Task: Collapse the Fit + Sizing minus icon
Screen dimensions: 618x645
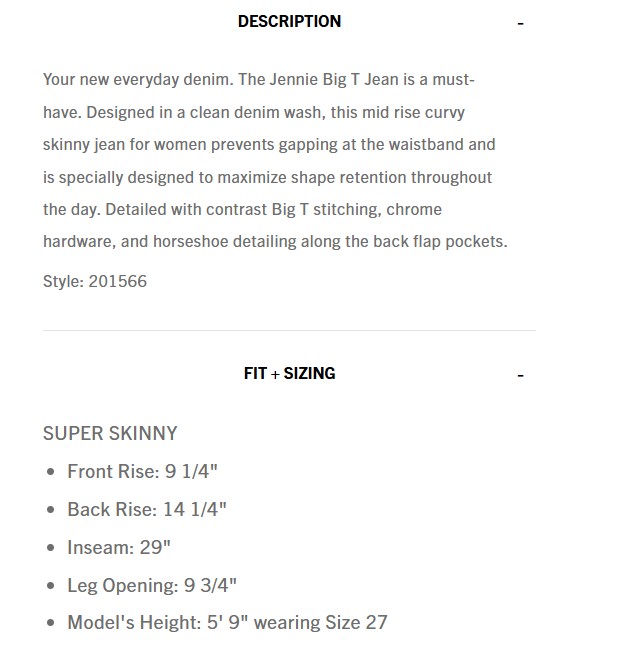Action: click(x=521, y=375)
